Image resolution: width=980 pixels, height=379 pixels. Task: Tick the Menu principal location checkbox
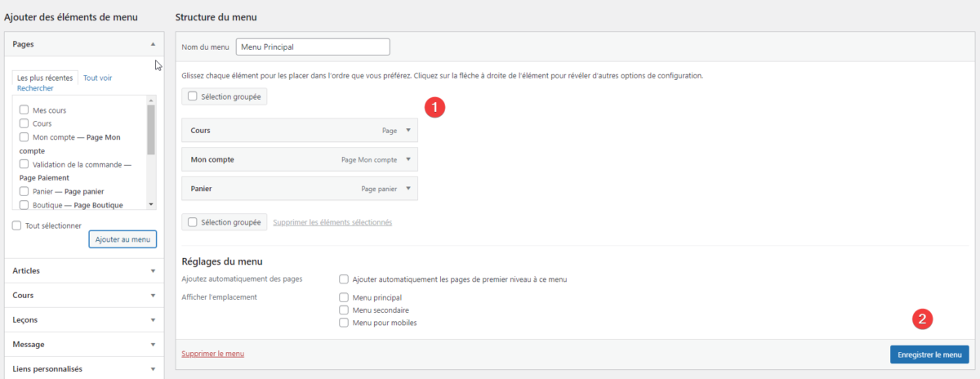[x=344, y=298]
